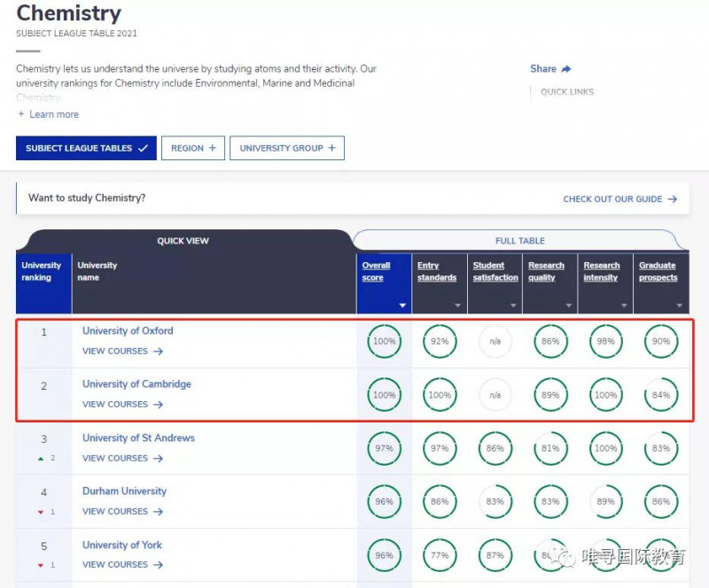Click St Andrews' 86% student satisfaction circle
This screenshot has width=709, height=588.
coord(495,448)
